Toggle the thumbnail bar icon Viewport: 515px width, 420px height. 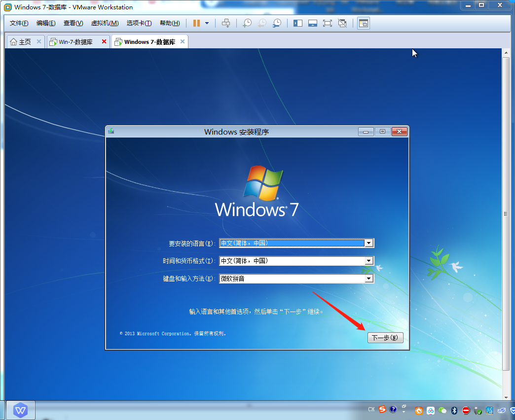313,23
